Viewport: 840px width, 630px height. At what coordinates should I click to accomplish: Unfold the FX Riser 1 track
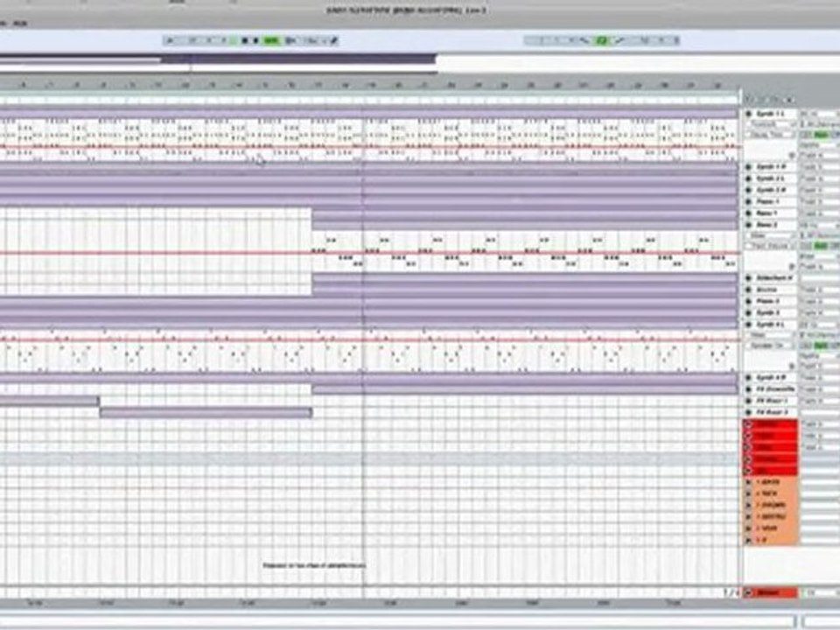[748, 401]
